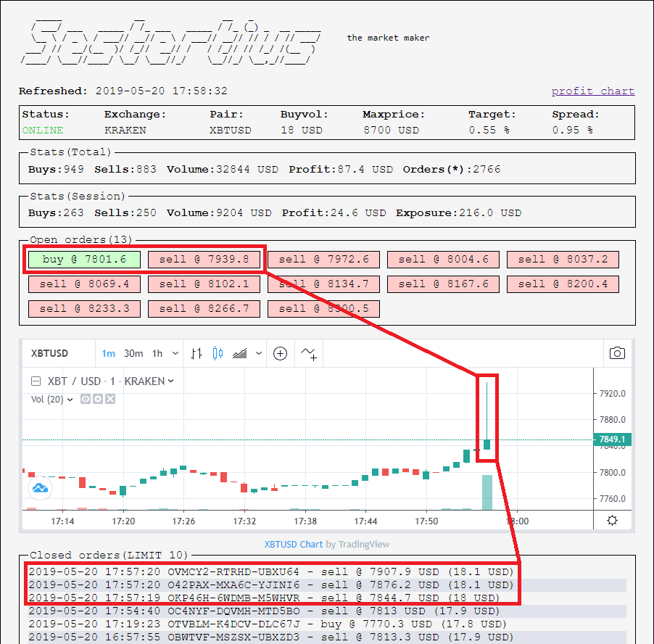Image resolution: width=654 pixels, height=644 pixels.
Task: Open chart style dropdown arrow after Area icon
Action: pos(259,354)
